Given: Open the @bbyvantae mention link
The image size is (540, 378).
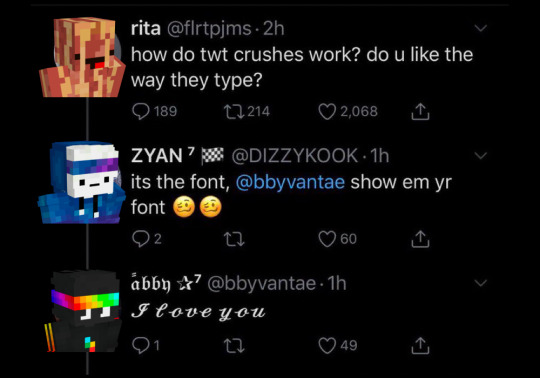Looking at the screenshot, I should tap(290, 182).
